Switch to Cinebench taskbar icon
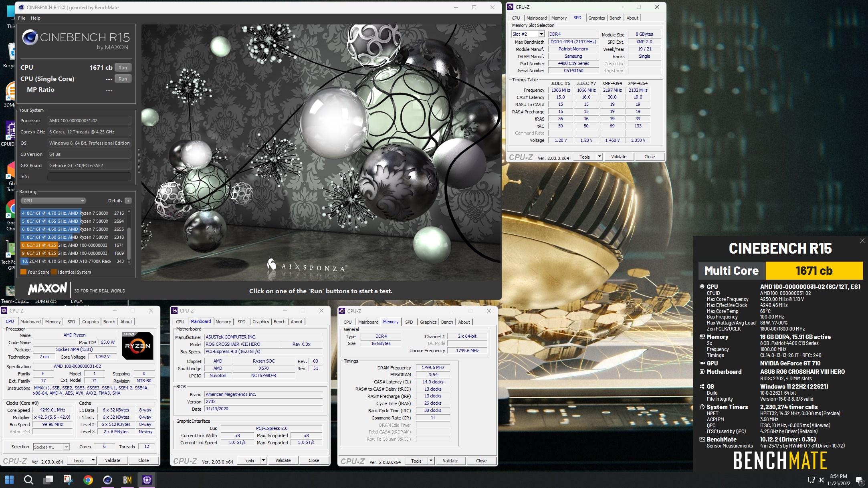 coord(107,480)
